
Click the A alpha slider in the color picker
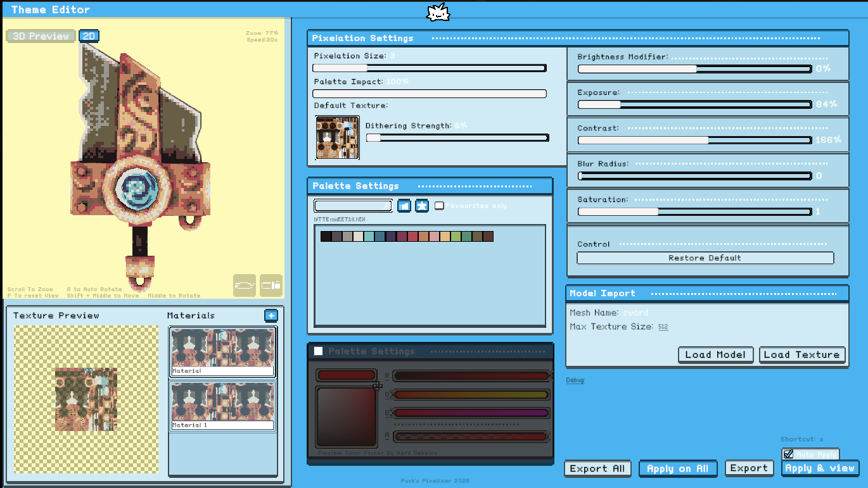point(471,436)
